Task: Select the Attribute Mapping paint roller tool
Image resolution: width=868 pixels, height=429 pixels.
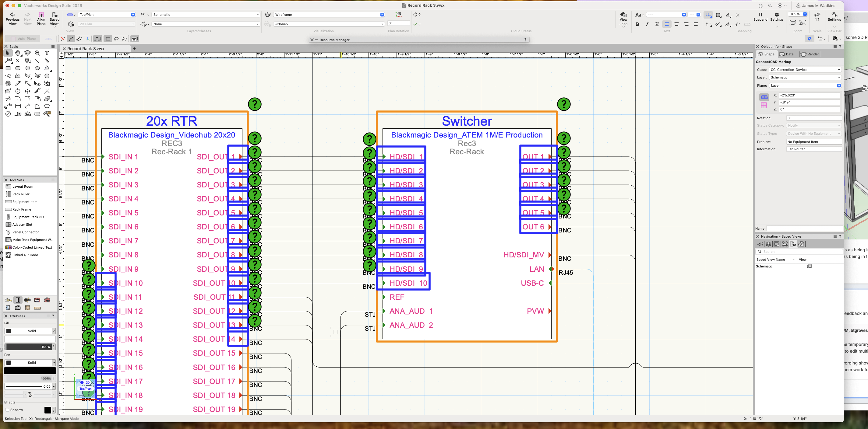Action: 47,114
